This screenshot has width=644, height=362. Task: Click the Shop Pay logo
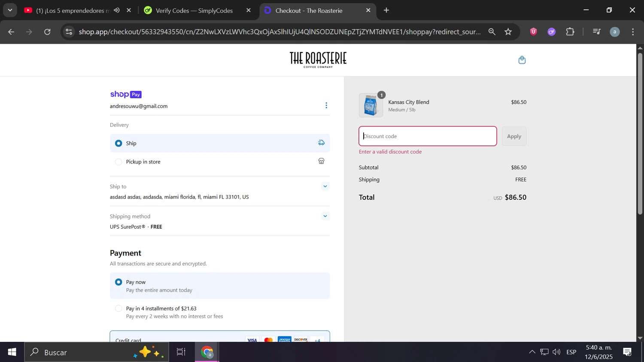126,94
